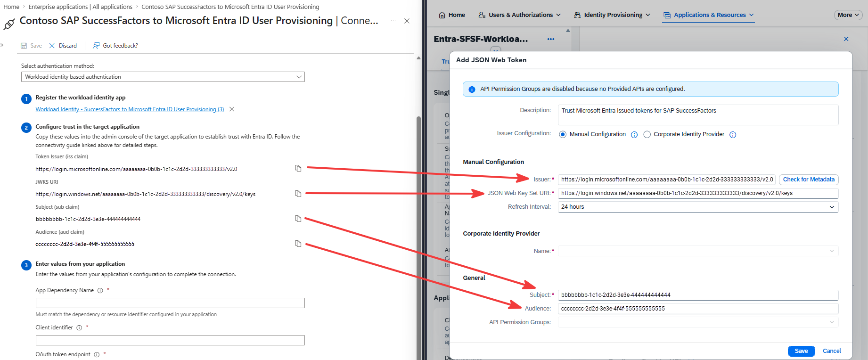868x360 pixels.
Task: Click the JSON Web Key Set URI field
Action: pyautogui.click(x=698, y=193)
